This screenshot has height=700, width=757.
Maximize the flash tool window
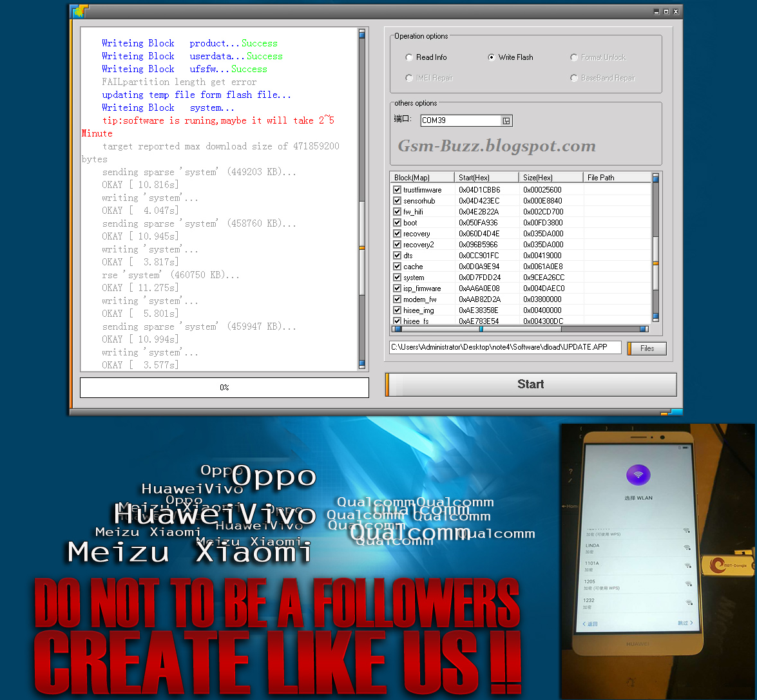[666, 12]
